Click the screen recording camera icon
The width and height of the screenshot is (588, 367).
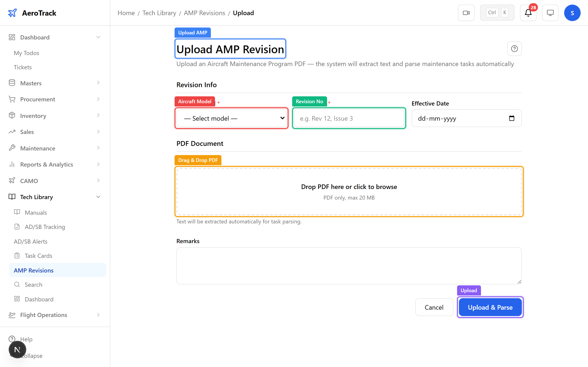[466, 13]
